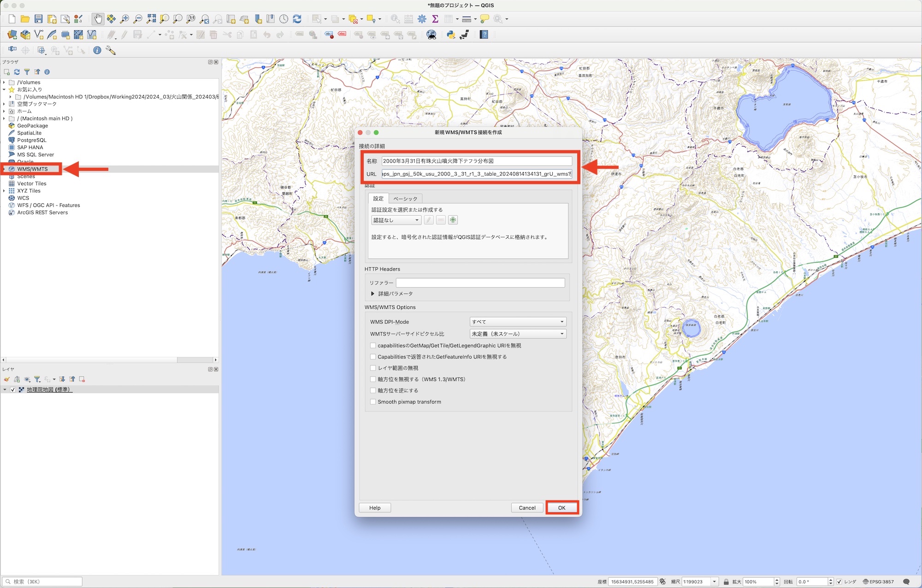
Task: Expand the /Volumes tree node
Action: tap(4, 82)
